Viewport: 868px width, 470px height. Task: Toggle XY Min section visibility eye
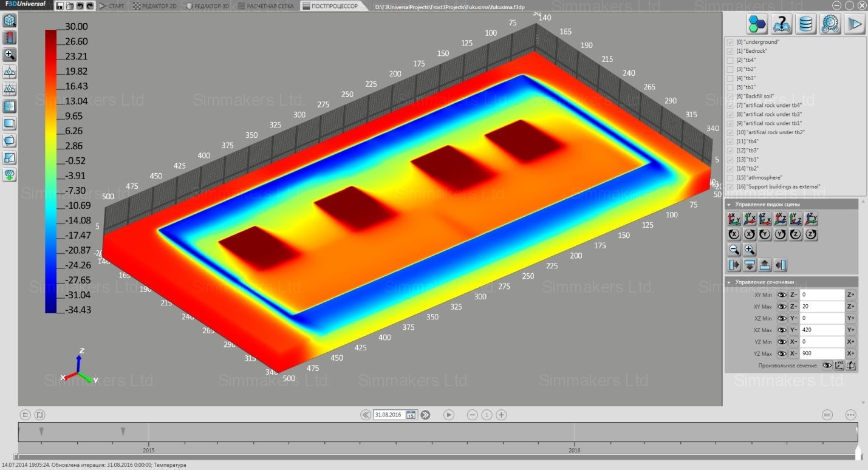click(x=781, y=295)
